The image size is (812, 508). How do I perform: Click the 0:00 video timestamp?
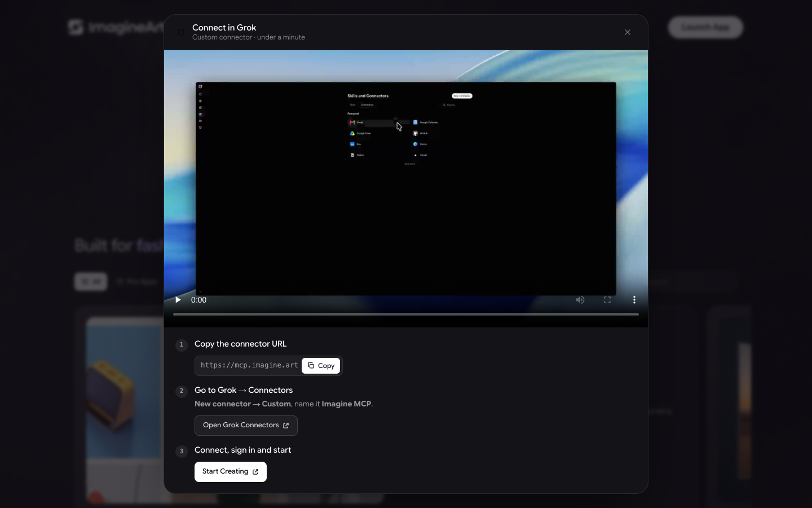(199, 300)
